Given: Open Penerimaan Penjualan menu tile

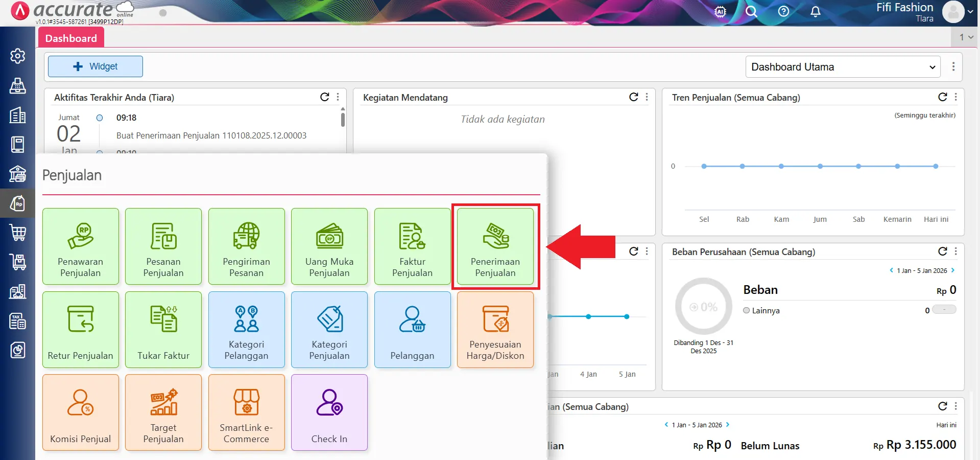Looking at the screenshot, I should [495, 246].
